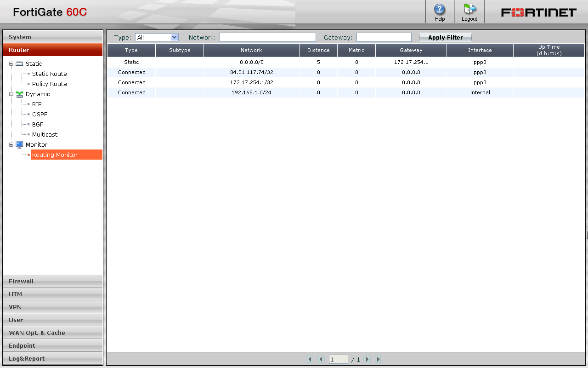Open the Type filter dropdown
The height and width of the screenshot is (368, 588).
click(157, 37)
